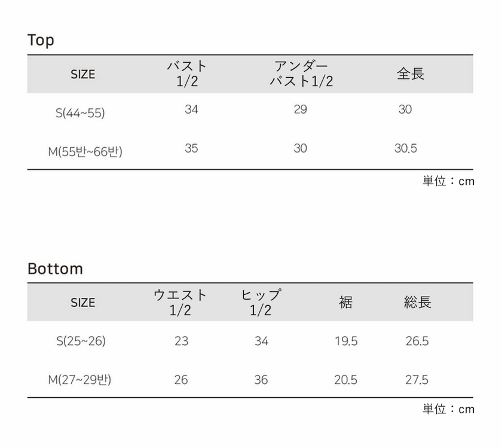The image size is (502, 448).
Task: Select the M(55반~66반) size row label
Action: pyautogui.click(x=85, y=151)
